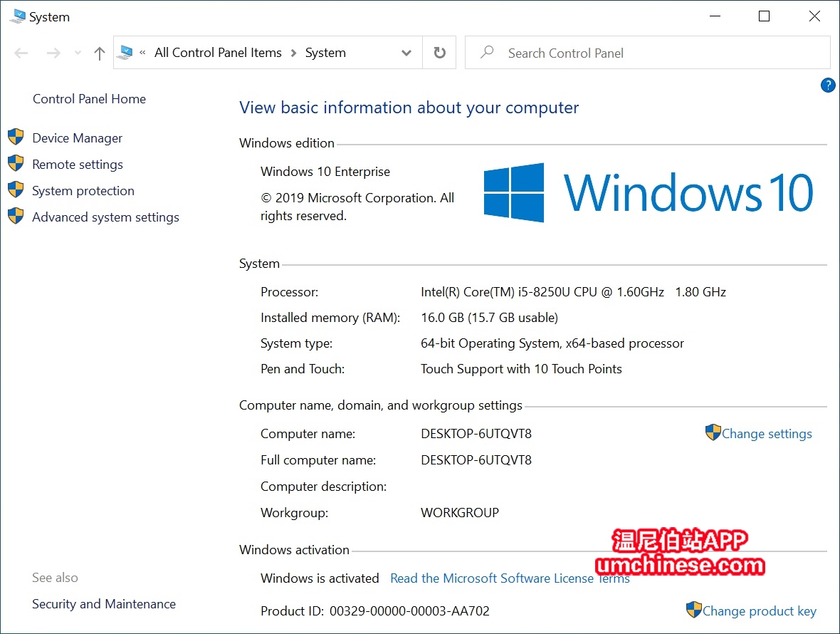This screenshot has width=840, height=634.
Task: Click the Forward navigation arrow
Action: pos(53,53)
